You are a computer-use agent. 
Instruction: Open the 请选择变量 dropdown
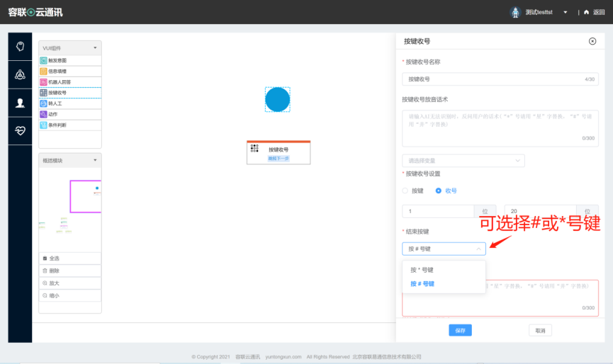coord(463,161)
